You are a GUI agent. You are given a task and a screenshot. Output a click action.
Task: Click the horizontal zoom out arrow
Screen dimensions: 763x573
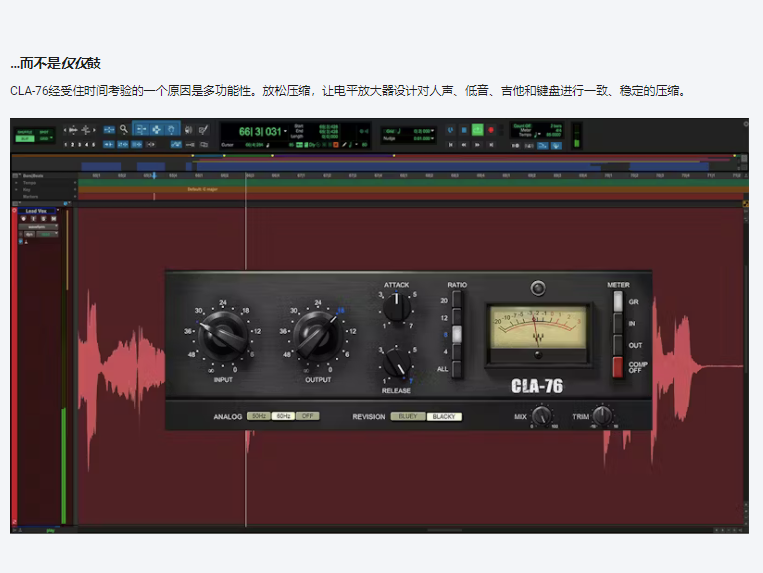[65, 130]
